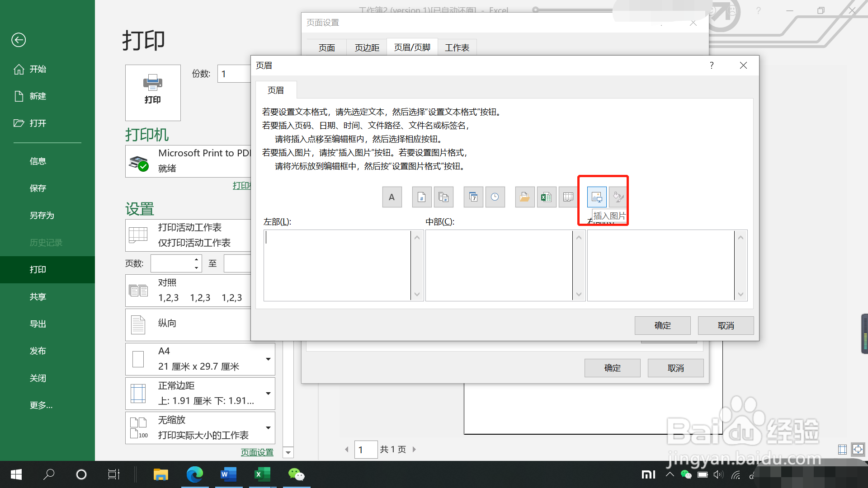Viewport: 868px width, 488px height.
Task: Insert date with calendar icon
Action: [473, 197]
